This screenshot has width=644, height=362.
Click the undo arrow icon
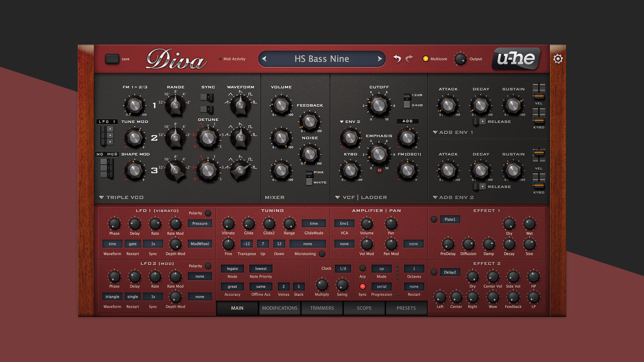coord(397,59)
